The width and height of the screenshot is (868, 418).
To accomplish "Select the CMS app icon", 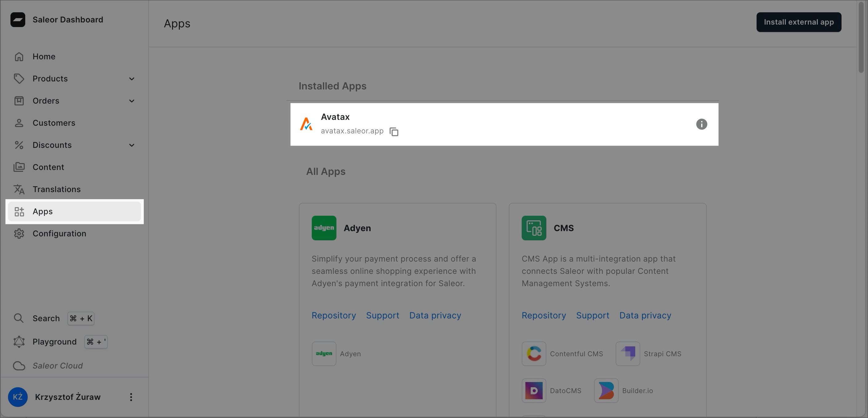I will point(533,228).
